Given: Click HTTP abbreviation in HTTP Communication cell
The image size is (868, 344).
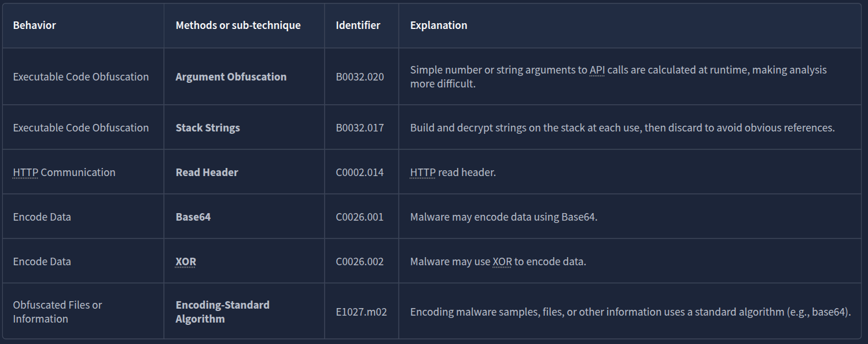Looking at the screenshot, I should click(25, 173).
